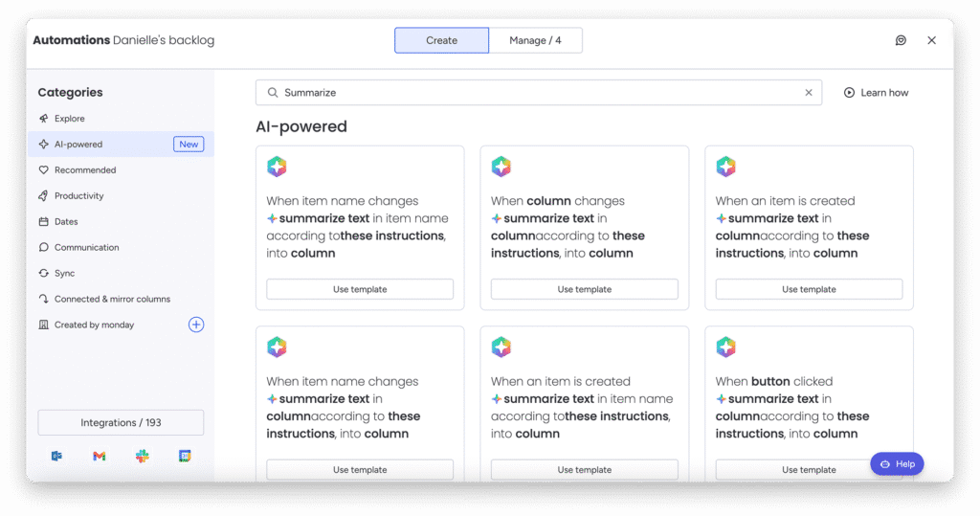The width and height of the screenshot is (980, 516).
Task: Click the plus icon beside Created by monday
Action: click(x=196, y=325)
